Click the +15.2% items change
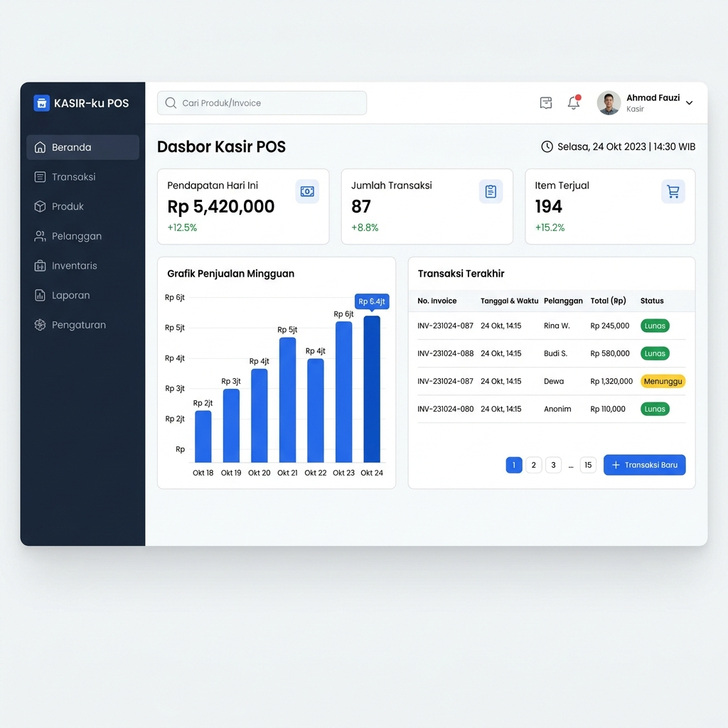 tap(550, 227)
